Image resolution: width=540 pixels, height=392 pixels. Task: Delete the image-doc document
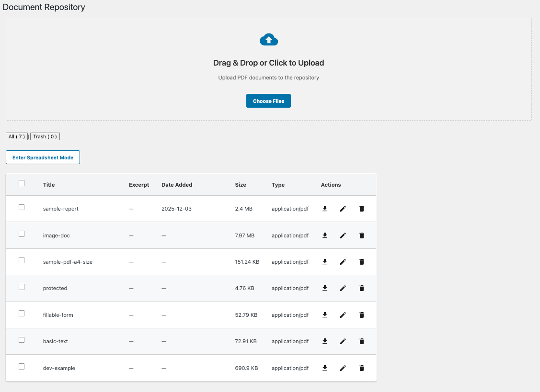pyautogui.click(x=361, y=235)
